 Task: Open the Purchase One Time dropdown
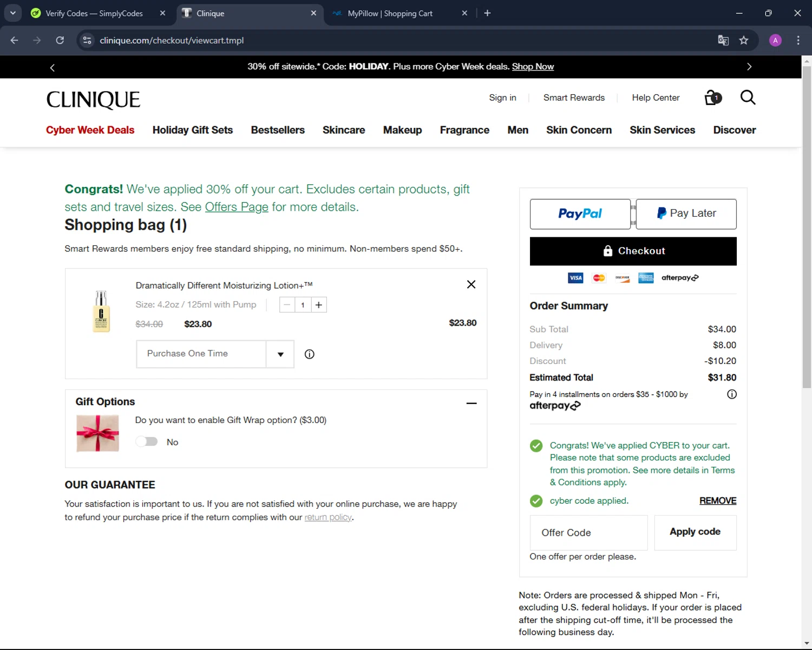215,354
